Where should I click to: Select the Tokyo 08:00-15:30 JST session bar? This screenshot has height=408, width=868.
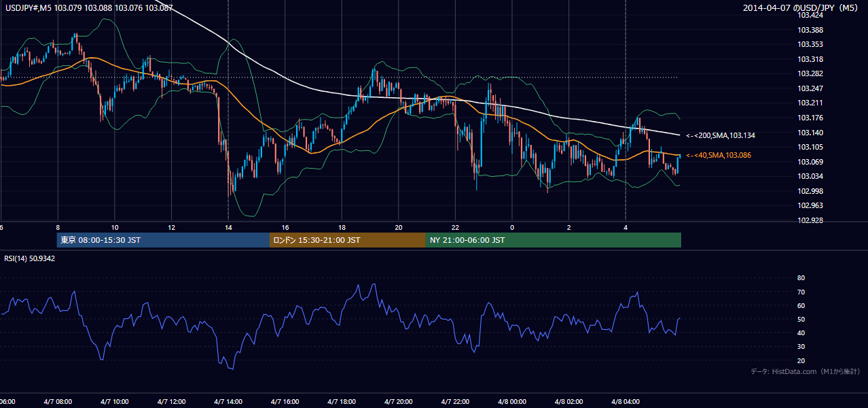[x=163, y=240]
